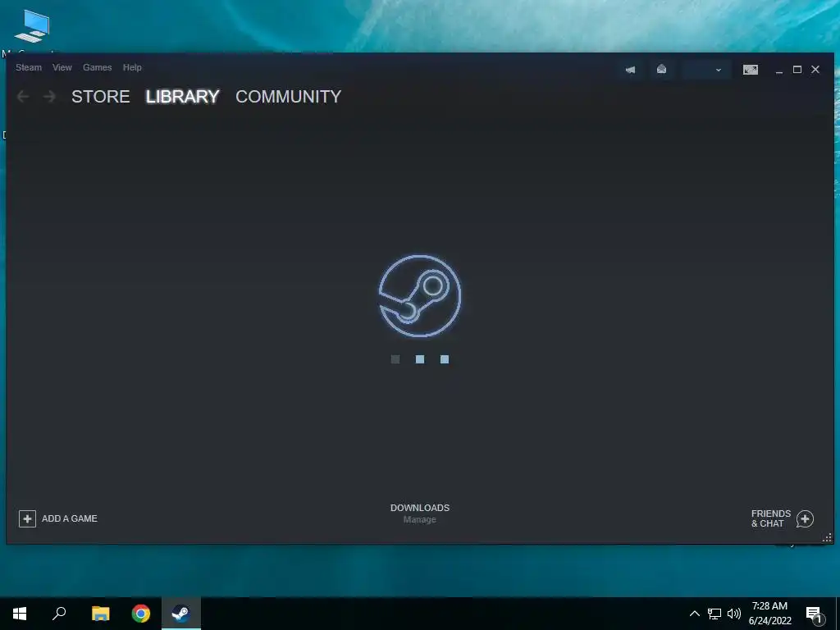The width and height of the screenshot is (840, 630).
Task: Click the forward navigation arrow
Action: [x=49, y=97]
